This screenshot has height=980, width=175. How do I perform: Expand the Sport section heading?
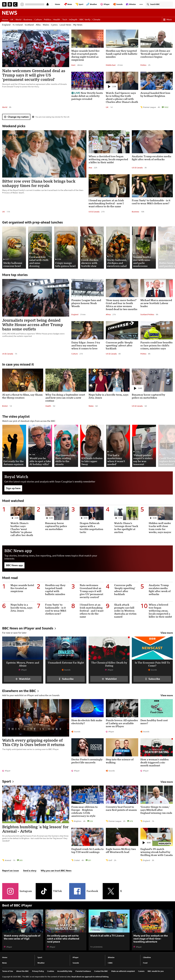click(8, 781)
